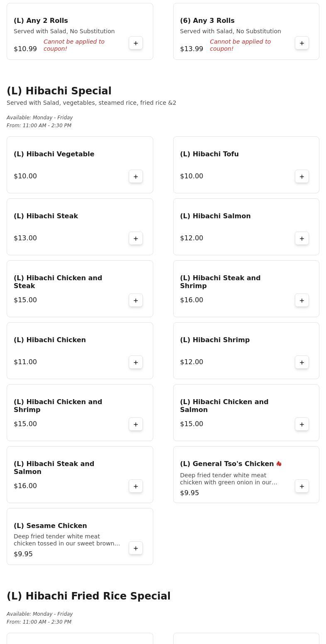Click the (L) Hibachi Fried Rice Special heading
Viewport: 326px width, 644px height.
pyautogui.click(x=88, y=596)
